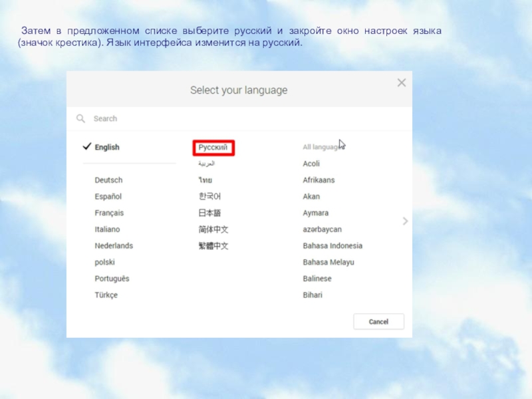Viewport: 532px width, 399px height.
Task: Select azərbaycan language option
Action: (322, 229)
